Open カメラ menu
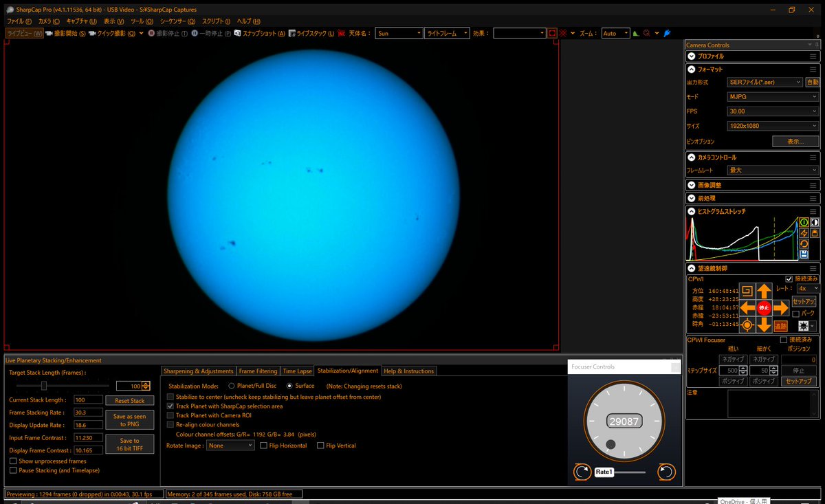Screen dimensions: 825x504 [x=49, y=21]
